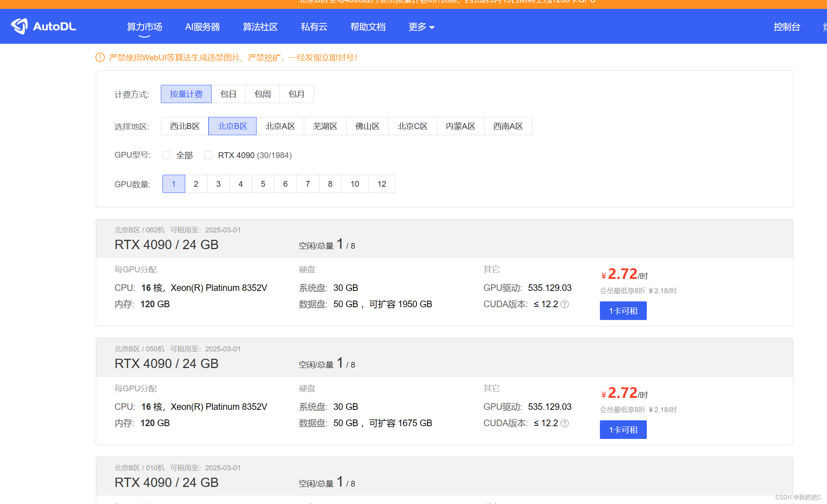Image resolution: width=827 pixels, height=504 pixels.
Task: Rent the 062机 with 1卡可租 button
Action: [623, 311]
